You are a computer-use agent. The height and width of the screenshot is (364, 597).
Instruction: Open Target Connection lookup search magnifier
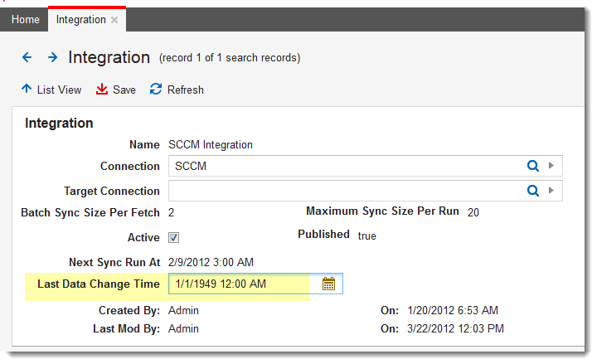pyautogui.click(x=533, y=191)
